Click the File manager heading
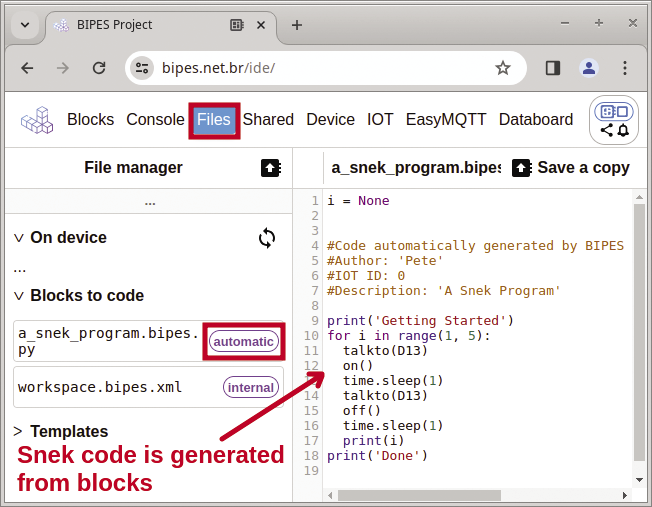Image resolution: width=652 pixels, height=507 pixels. tap(133, 168)
